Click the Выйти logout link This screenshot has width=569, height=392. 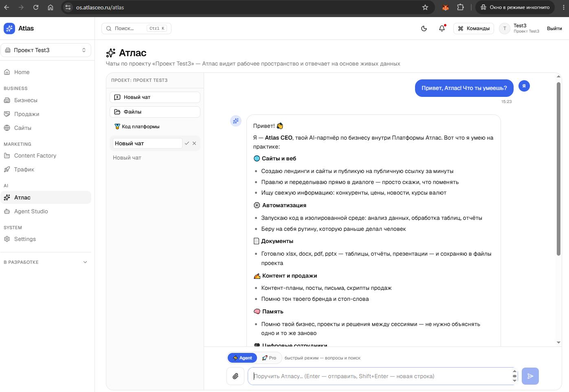pyautogui.click(x=554, y=28)
